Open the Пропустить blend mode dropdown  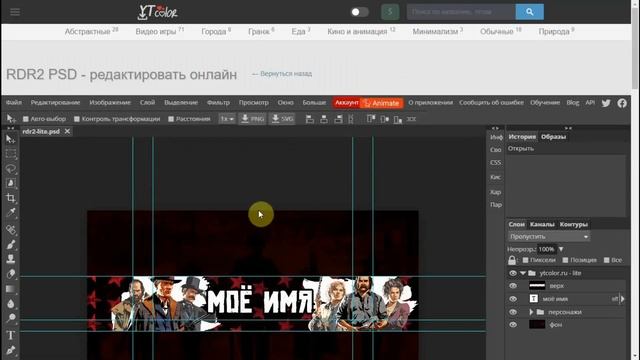point(549,237)
